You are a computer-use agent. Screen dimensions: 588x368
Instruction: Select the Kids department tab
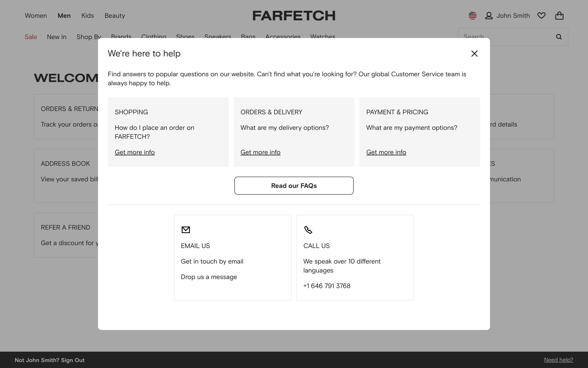(x=88, y=16)
